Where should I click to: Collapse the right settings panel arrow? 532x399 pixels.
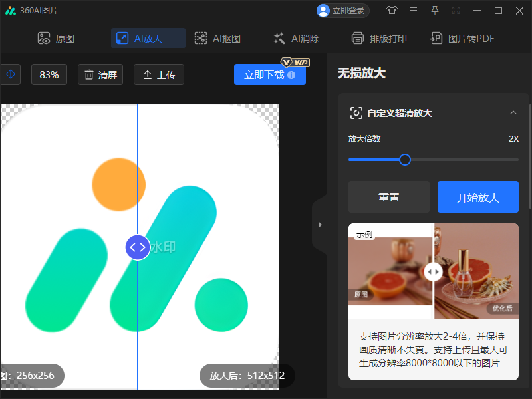(x=321, y=224)
